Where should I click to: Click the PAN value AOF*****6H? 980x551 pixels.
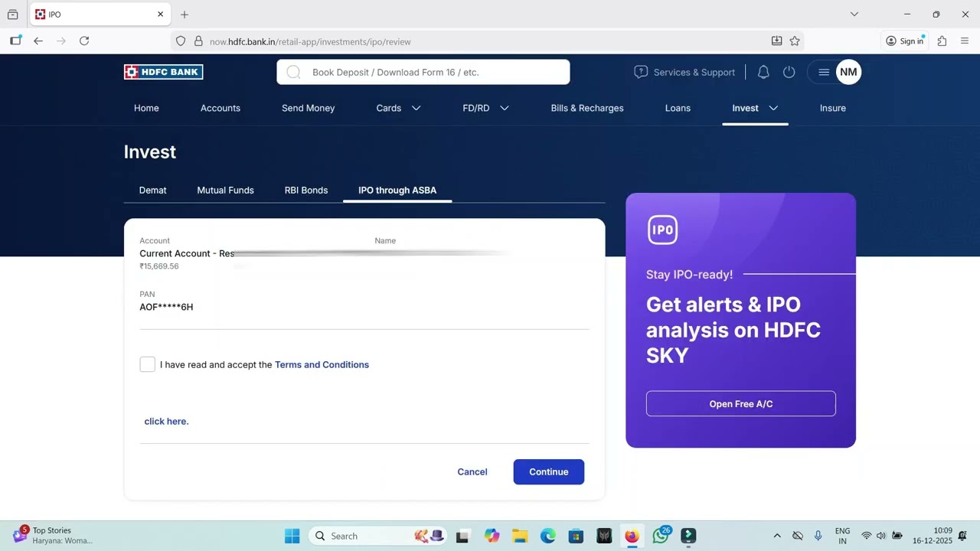[166, 307]
